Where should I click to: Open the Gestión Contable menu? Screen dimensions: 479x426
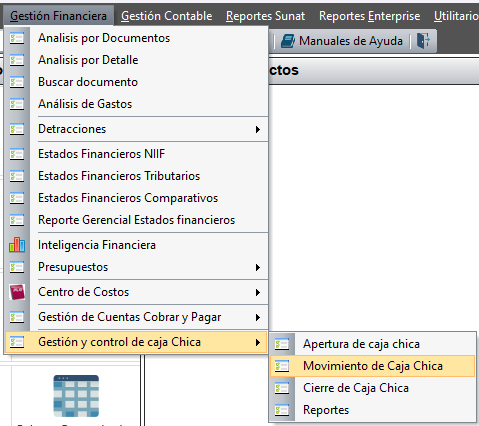click(x=167, y=16)
